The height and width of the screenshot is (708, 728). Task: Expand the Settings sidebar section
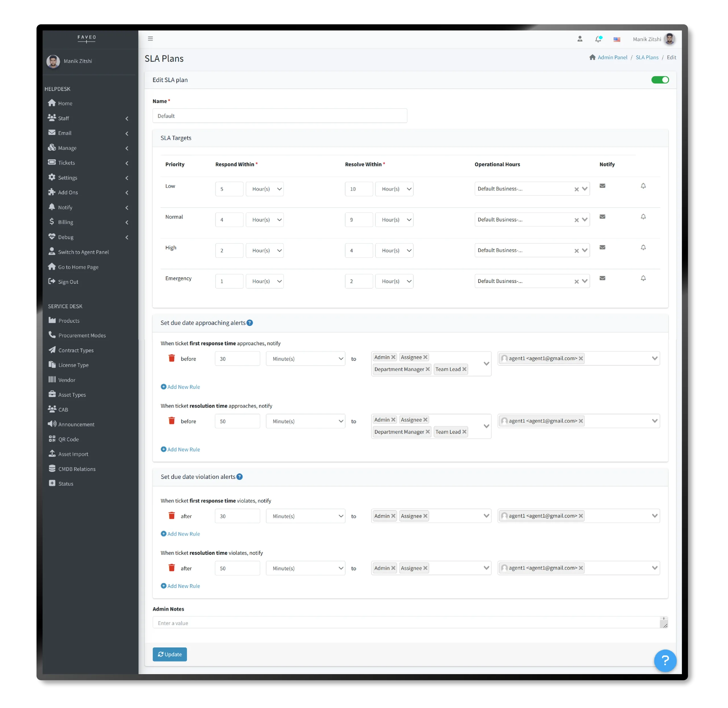67,177
